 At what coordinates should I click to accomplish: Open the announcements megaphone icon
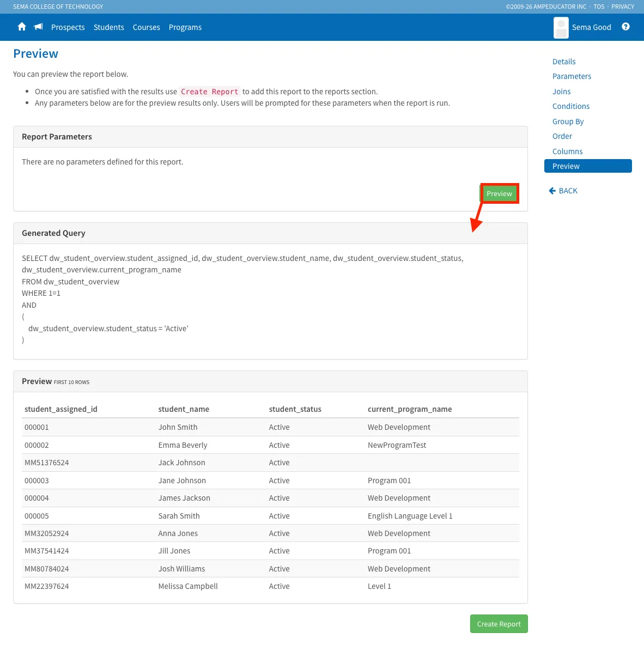tap(38, 27)
